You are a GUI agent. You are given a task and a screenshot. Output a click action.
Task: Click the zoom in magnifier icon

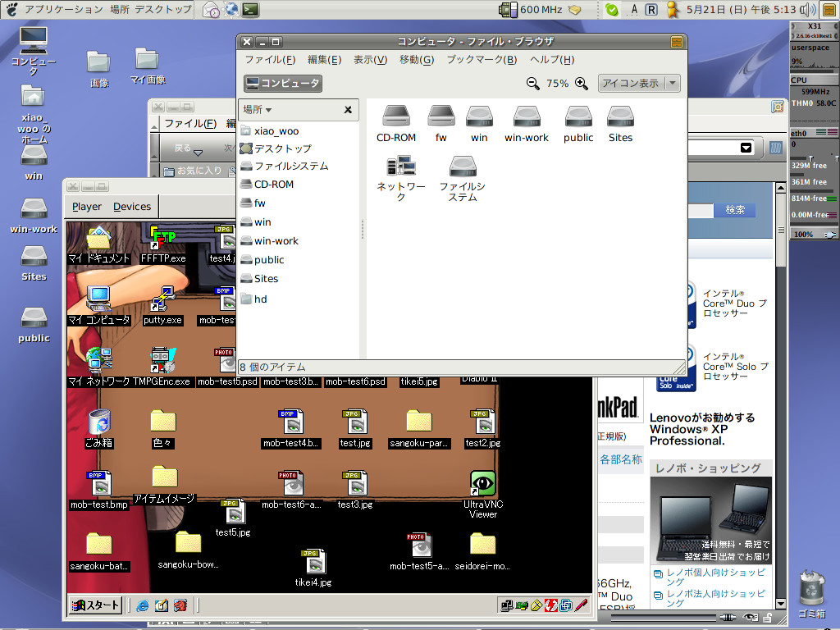582,83
